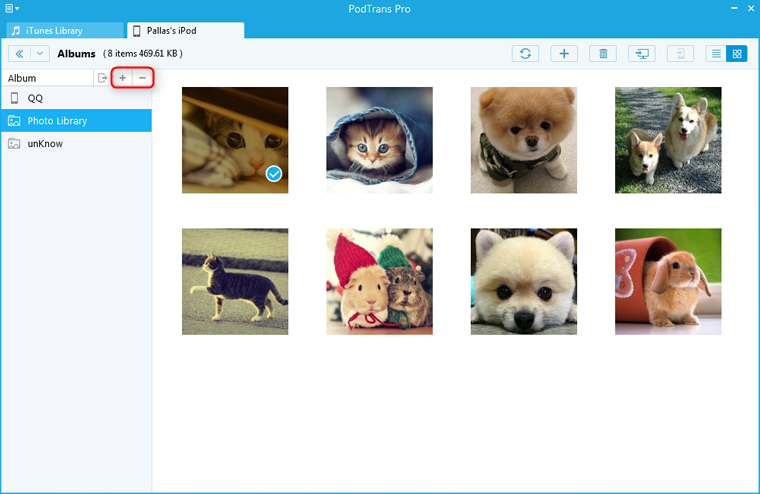760x494 pixels.
Task: Switch to thumbnail grid view
Action: (x=737, y=54)
